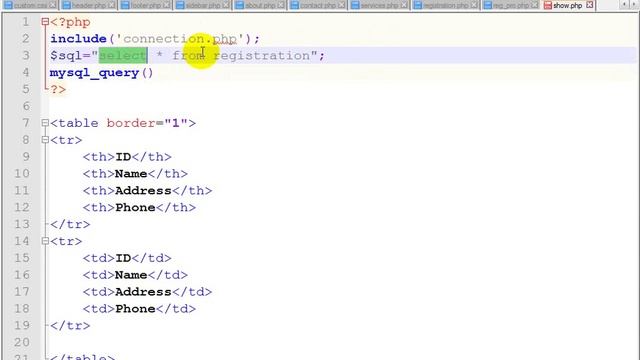Click 'Name' inside the td tag on line 16
Image resolution: width=640 pixels, height=360 pixels.
tap(131, 275)
